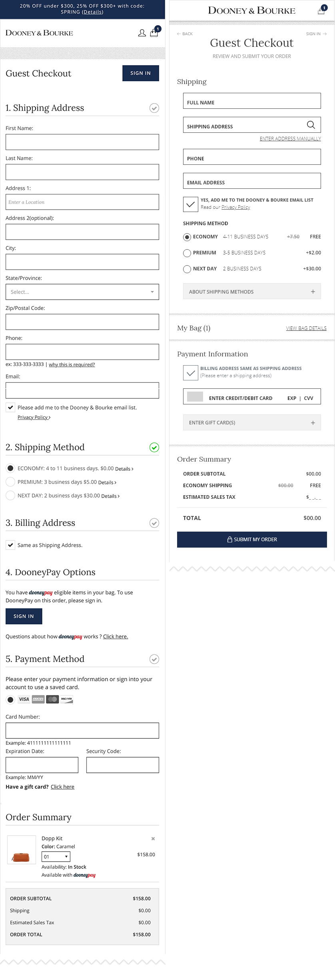Open the Dopp Kit quantity dropdown
This screenshot has width=335, height=980.
point(56,856)
